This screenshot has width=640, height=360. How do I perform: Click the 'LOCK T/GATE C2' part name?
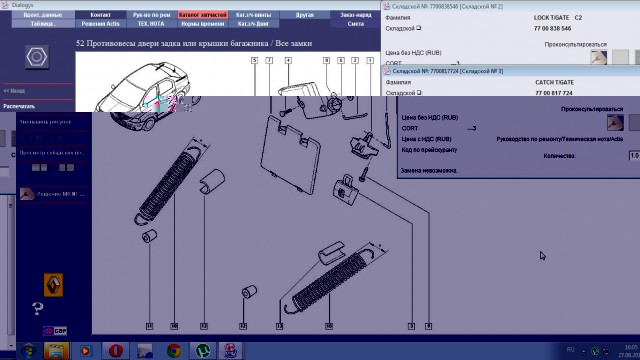pyautogui.click(x=558, y=18)
